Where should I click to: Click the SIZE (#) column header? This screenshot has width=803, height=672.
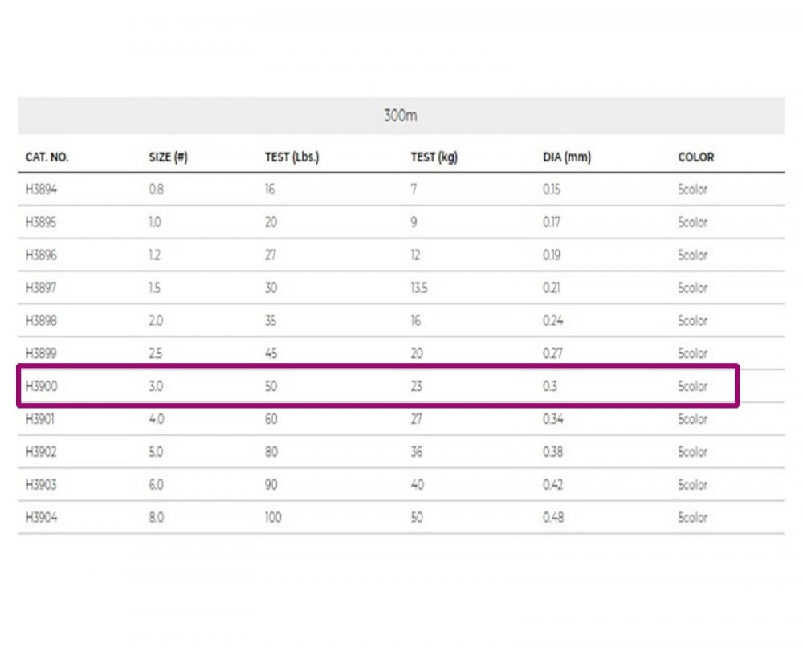click(x=169, y=157)
